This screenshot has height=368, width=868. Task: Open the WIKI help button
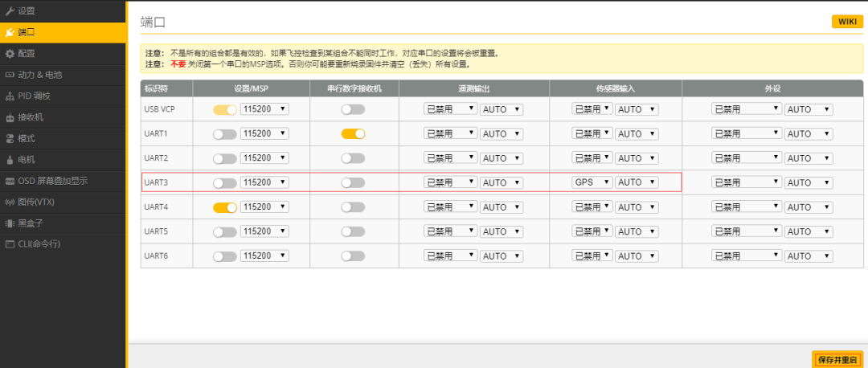(847, 22)
